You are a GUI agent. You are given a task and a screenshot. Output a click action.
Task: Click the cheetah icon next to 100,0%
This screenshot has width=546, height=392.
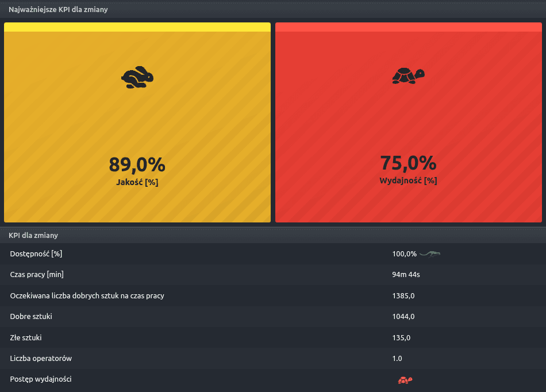[x=429, y=254]
